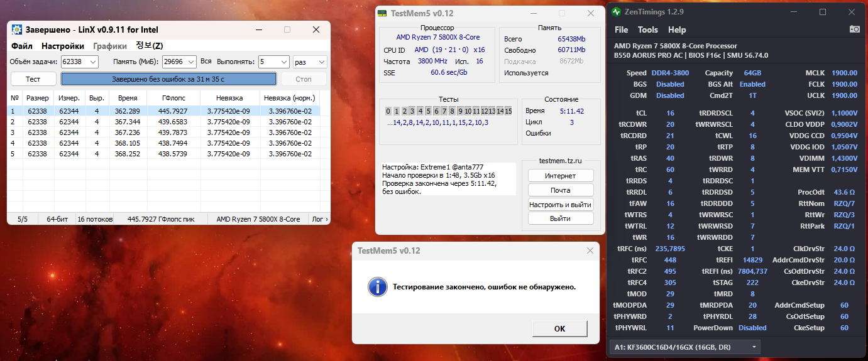Open the Графики menu in LinX
Image resolution: width=868 pixels, height=361 pixels.
coord(110,46)
